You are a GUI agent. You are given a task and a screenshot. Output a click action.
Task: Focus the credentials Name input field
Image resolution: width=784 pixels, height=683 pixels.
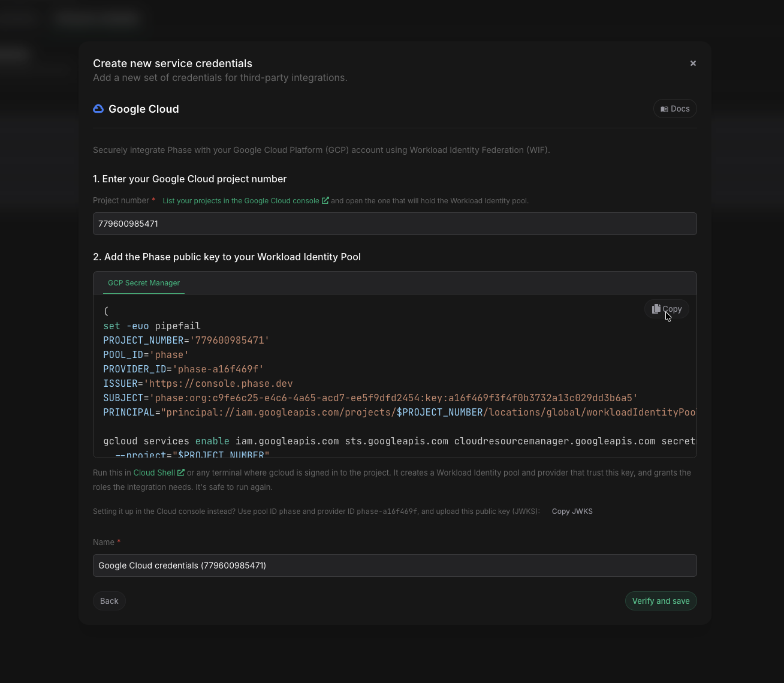point(395,565)
